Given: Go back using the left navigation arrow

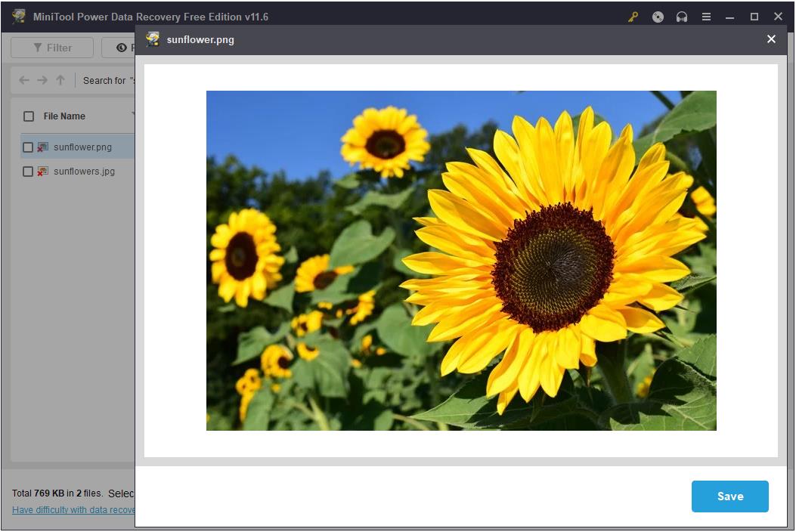Looking at the screenshot, I should pyautogui.click(x=23, y=80).
